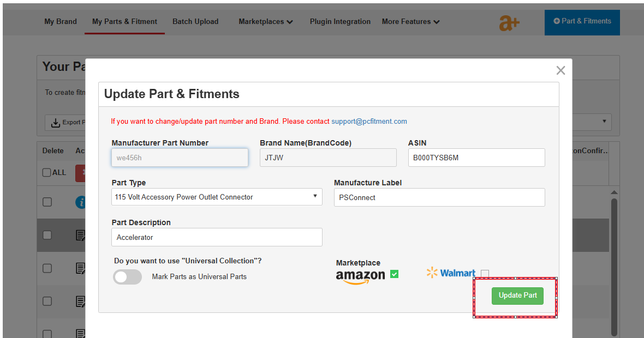The width and height of the screenshot is (644, 338).
Task: Open the Plugin Integration tab
Action: (340, 22)
